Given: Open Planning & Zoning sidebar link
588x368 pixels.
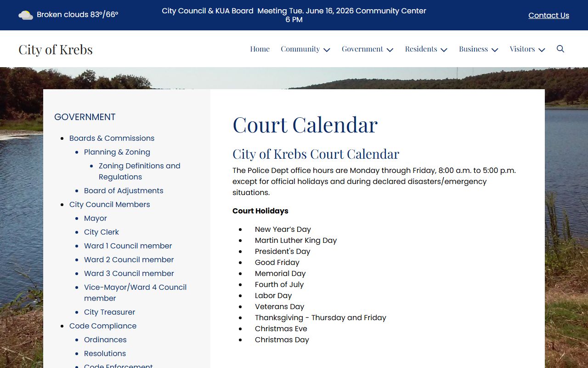Looking at the screenshot, I should click(x=117, y=152).
